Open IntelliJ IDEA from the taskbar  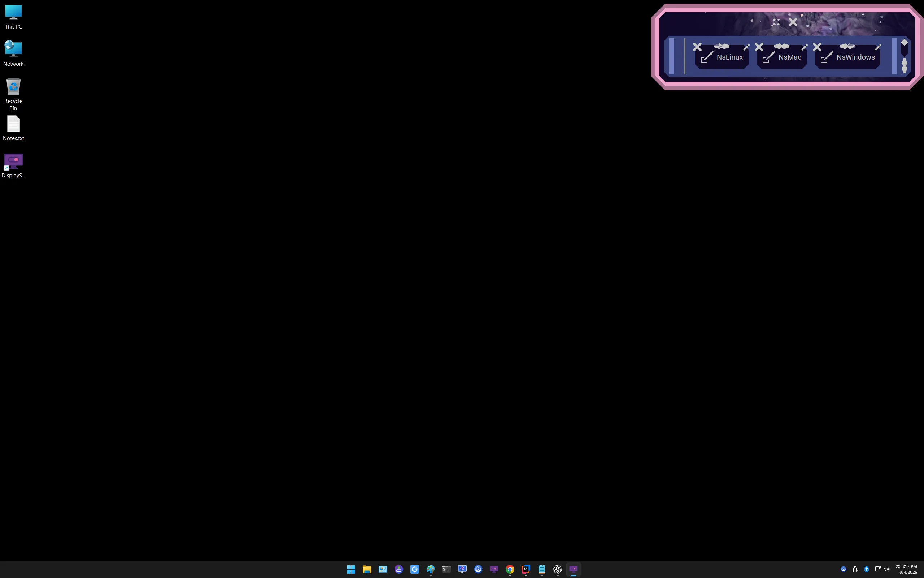tap(526, 569)
